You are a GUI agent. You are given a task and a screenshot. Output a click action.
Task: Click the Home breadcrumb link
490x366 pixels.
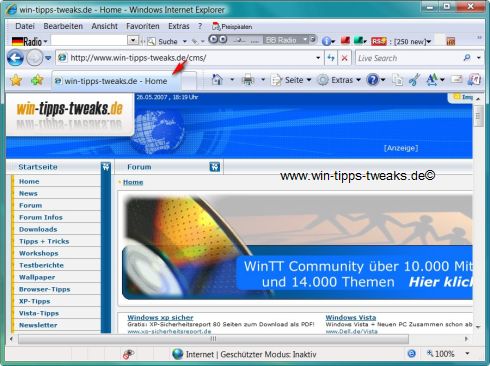tap(133, 182)
